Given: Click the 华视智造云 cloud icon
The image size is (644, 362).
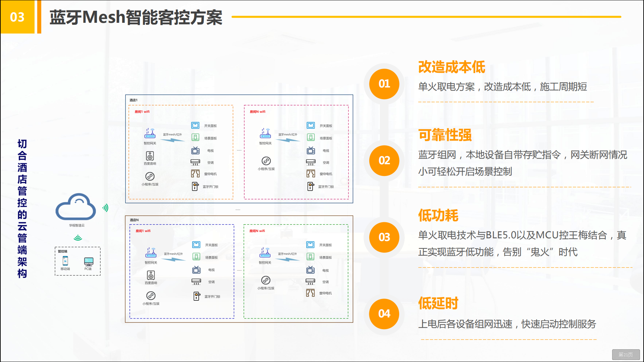Looking at the screenshot, I should tap(76, 207).
